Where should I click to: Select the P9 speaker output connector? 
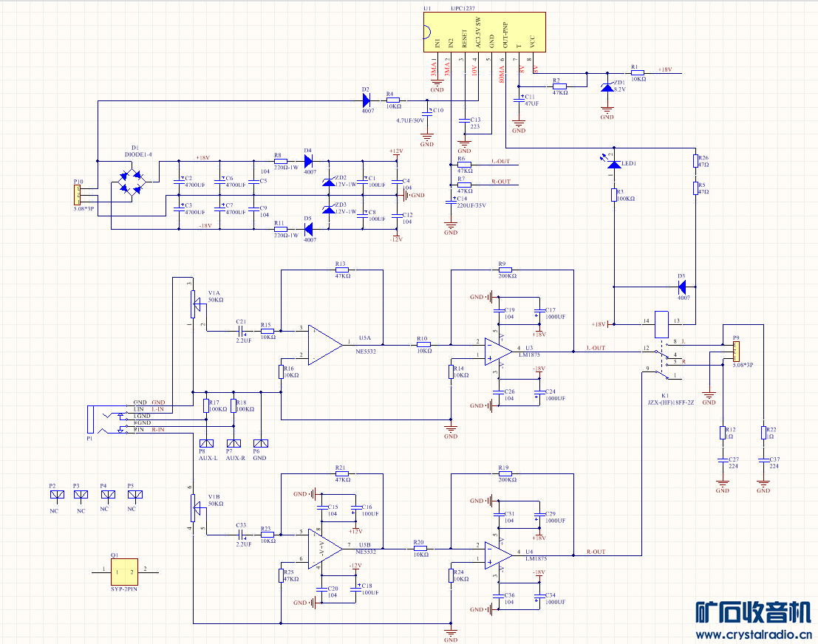pos(736,352)
